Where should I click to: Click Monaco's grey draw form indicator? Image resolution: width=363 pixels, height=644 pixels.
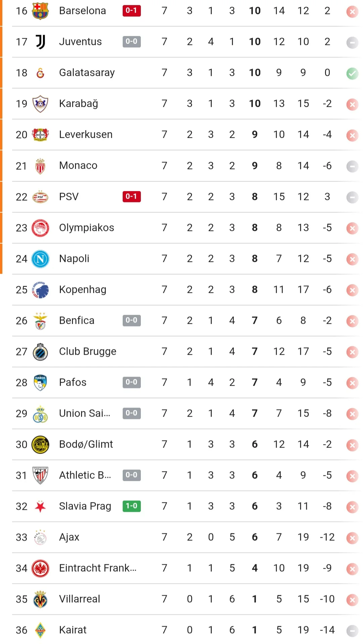pyautogui.click(x=352, y=166)
